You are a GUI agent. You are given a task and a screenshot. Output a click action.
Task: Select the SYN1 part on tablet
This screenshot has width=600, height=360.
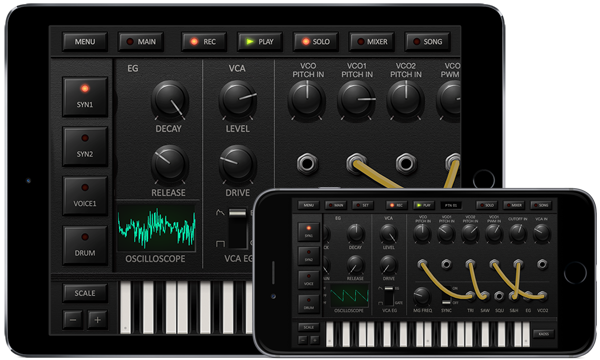point(85,96)
